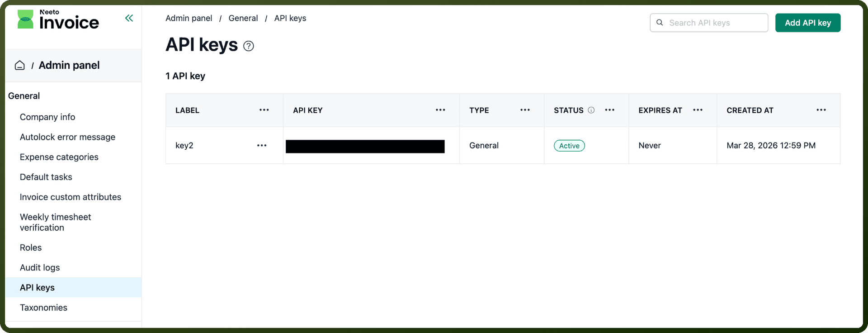Go to home via house icon
Image resolution: width=868 pixels, height=333 pixels.
[20, 65]
